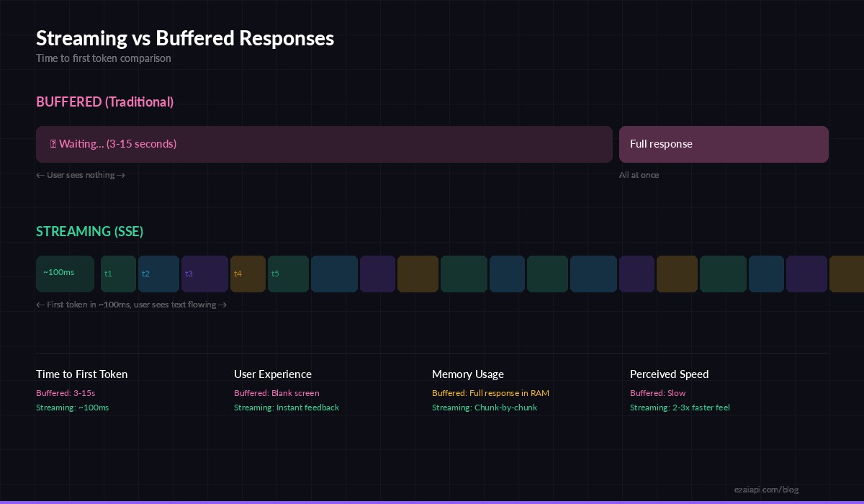
Task: Select the "t1" token chip
Action: pyautogui.click(x=118, y=274)
